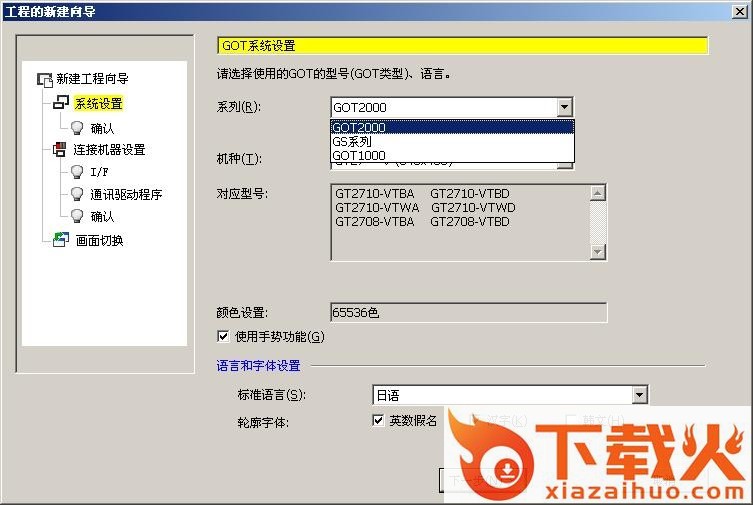Image resolution: width=753 pixels, height=505 pixels.
Task: Select the 系统设置 step icon
Action: [x=61, y=102]
